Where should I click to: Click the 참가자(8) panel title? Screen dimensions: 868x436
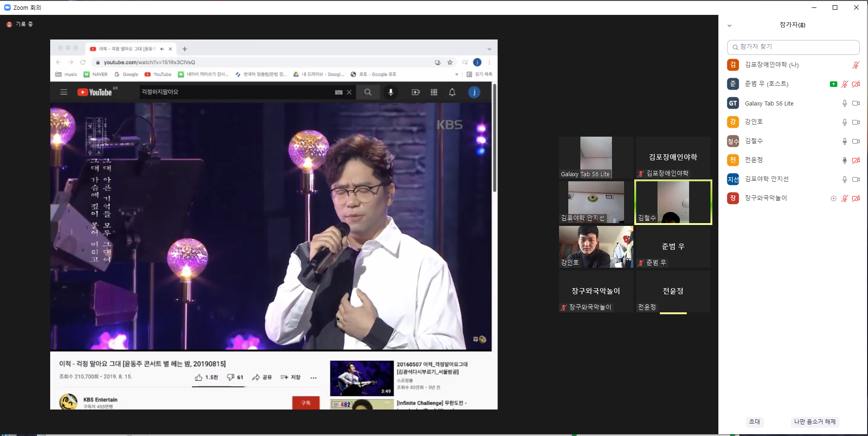(792, 25)
